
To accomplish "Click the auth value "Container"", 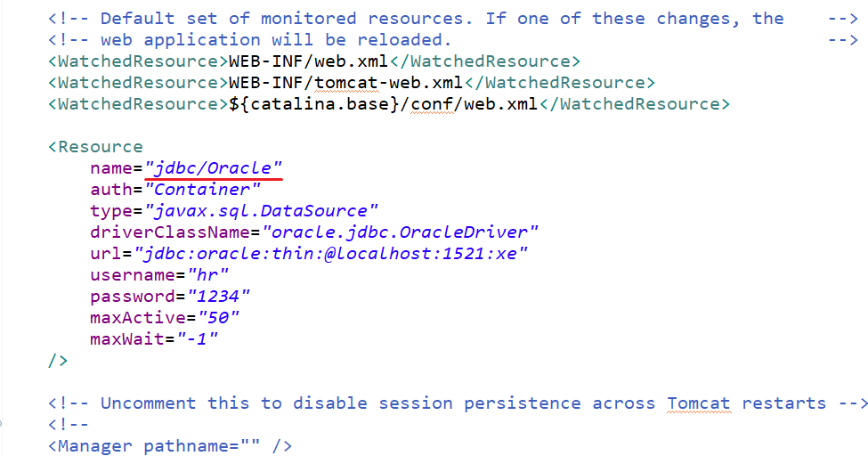I will coord(202,190).
